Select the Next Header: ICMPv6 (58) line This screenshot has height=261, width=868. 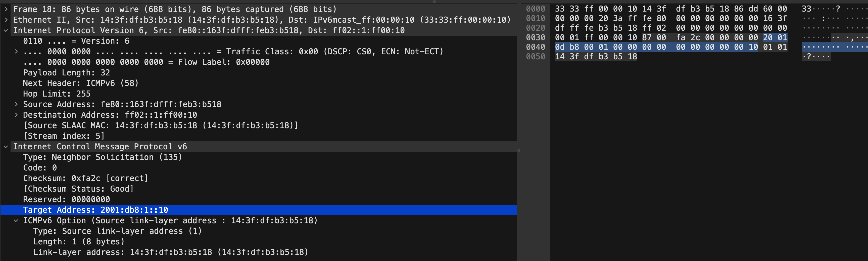coord(80,83)
